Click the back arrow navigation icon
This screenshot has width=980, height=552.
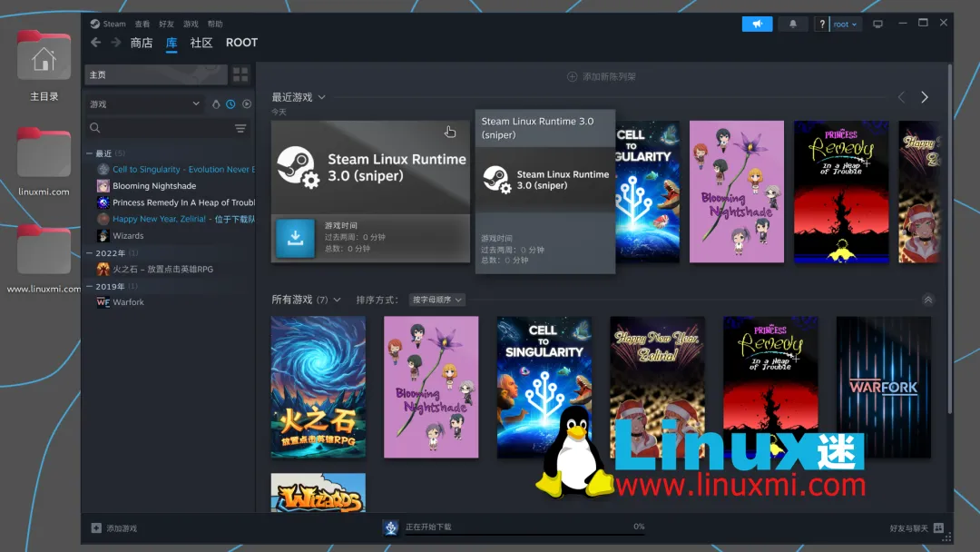click(95, 43)
